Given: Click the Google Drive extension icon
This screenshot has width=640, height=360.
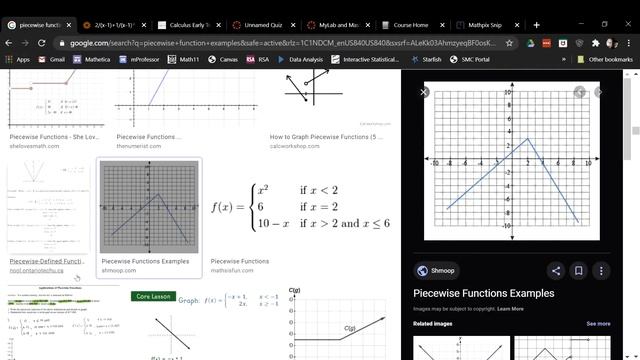Looking at the screenshot, I should click(x=530, y=43).
